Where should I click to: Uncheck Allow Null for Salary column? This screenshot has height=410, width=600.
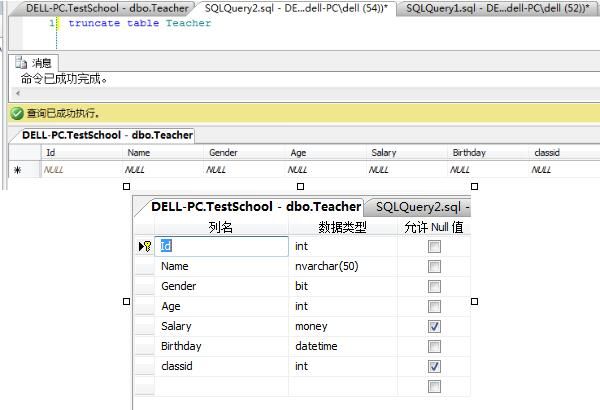pyautogui.click(x=434, y=326)
